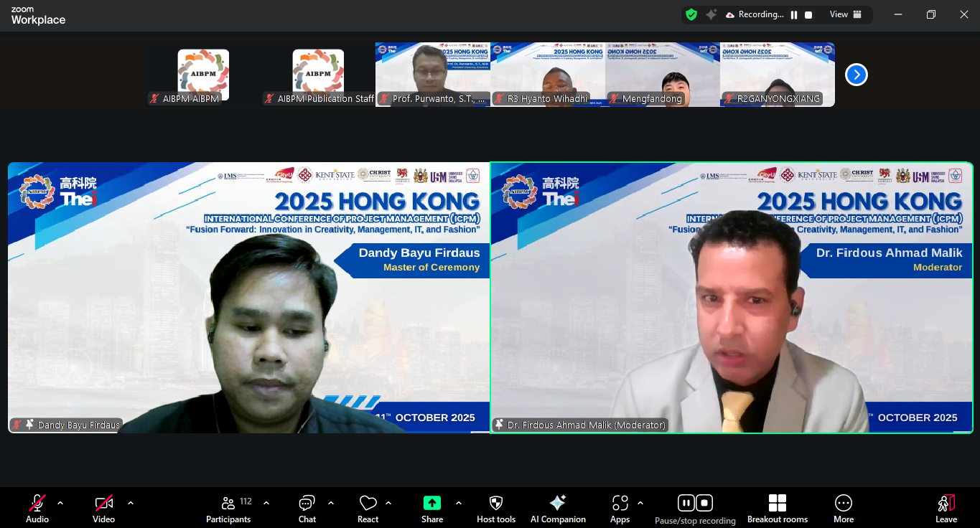Expand the Share options arrow
The width and height of the screenshot is (980, 528).
pos(459,503)
